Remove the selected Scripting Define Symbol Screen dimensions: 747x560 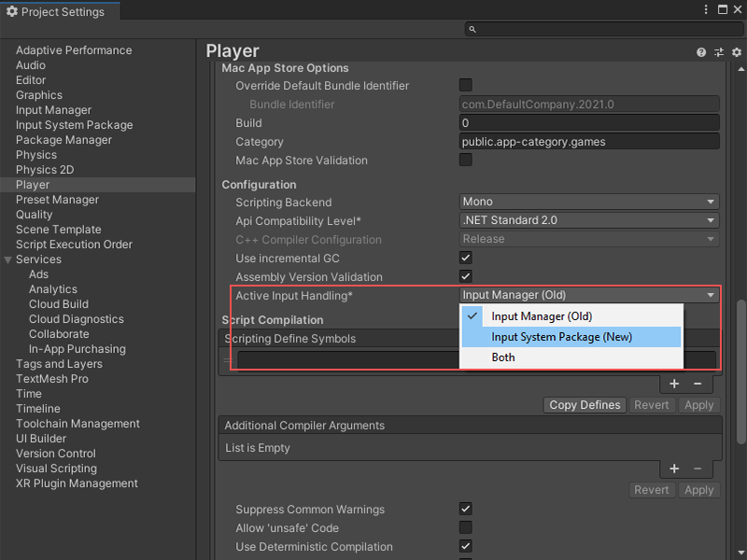click(698, 384)
